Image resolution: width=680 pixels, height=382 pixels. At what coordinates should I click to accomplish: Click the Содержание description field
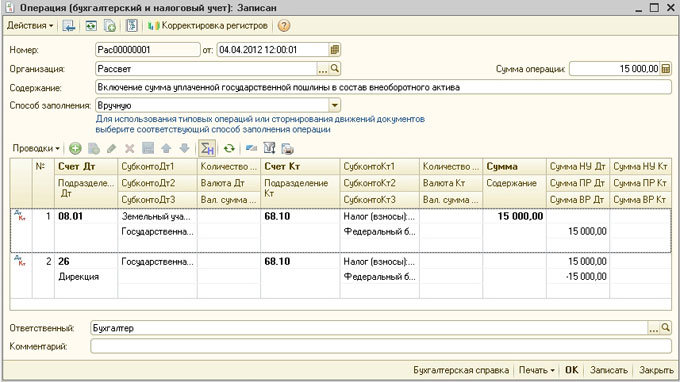(x=383, y=87)
